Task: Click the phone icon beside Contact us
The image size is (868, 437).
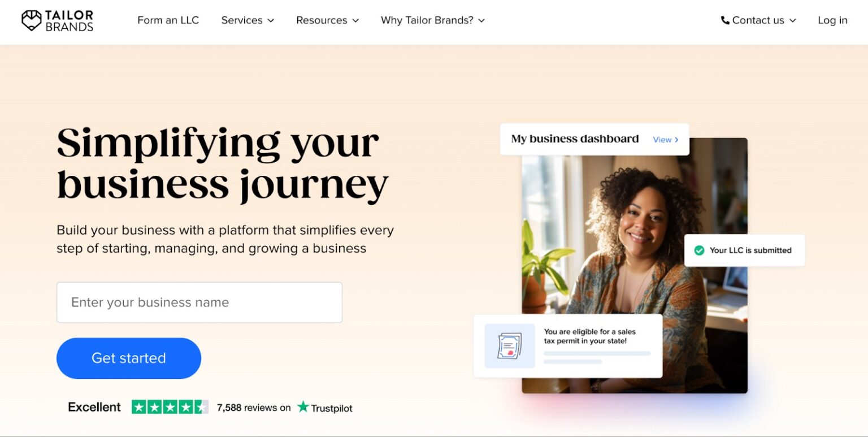Action: pyautogui.click(x=725, y=20)
